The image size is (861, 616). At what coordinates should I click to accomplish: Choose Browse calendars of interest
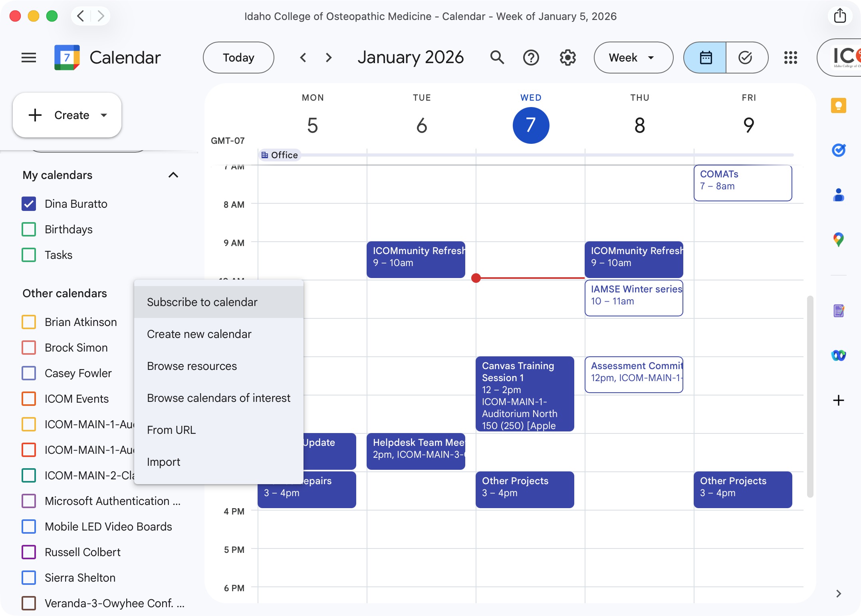coord(218,398)
